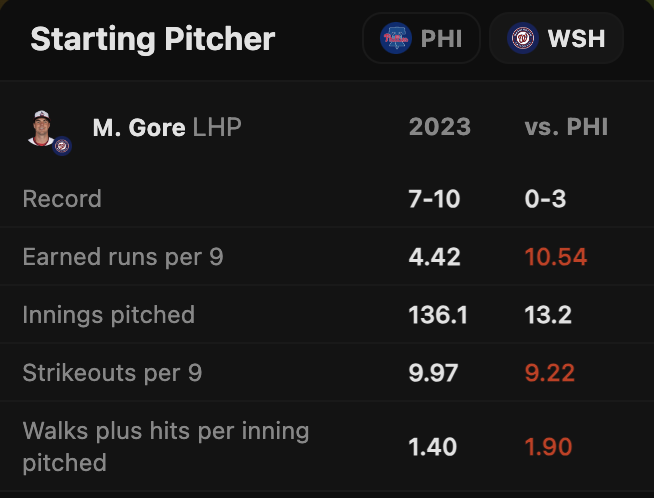Click the Strikeouts per 9 label
Image resolution: width=654 pixels, height=498 pixels.
click(112, 373)
